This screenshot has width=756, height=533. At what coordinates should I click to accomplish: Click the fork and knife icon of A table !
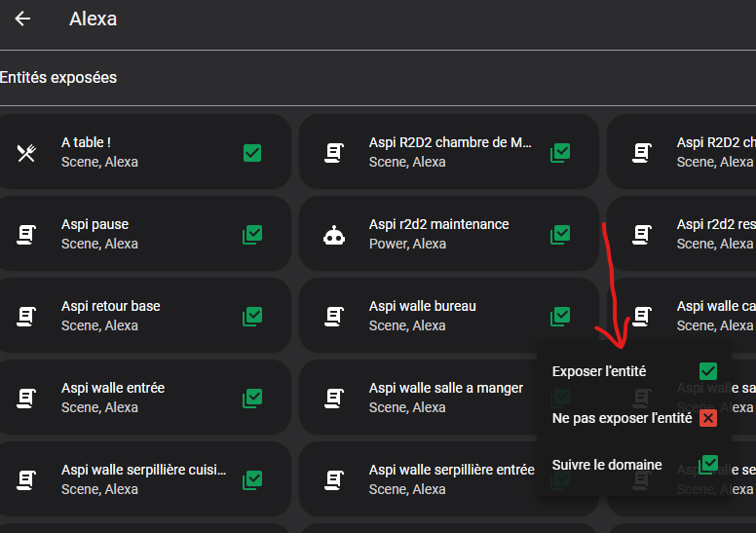[x=26, y=153]
